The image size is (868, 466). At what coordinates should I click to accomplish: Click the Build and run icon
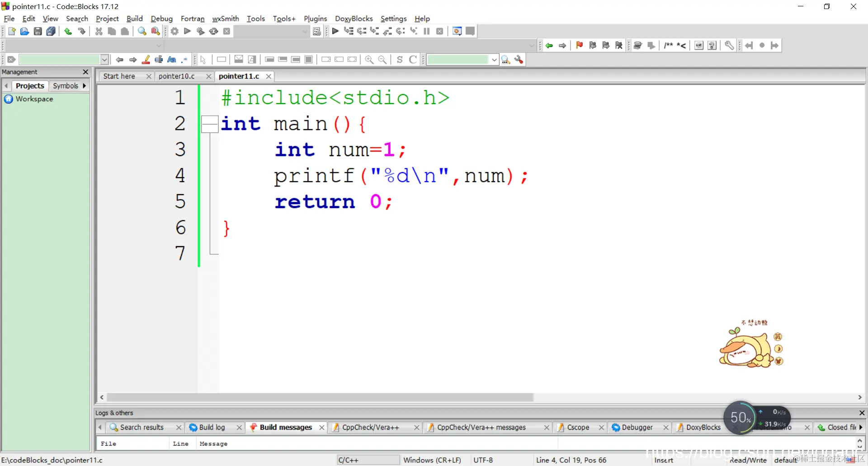(x=201, y=31)
